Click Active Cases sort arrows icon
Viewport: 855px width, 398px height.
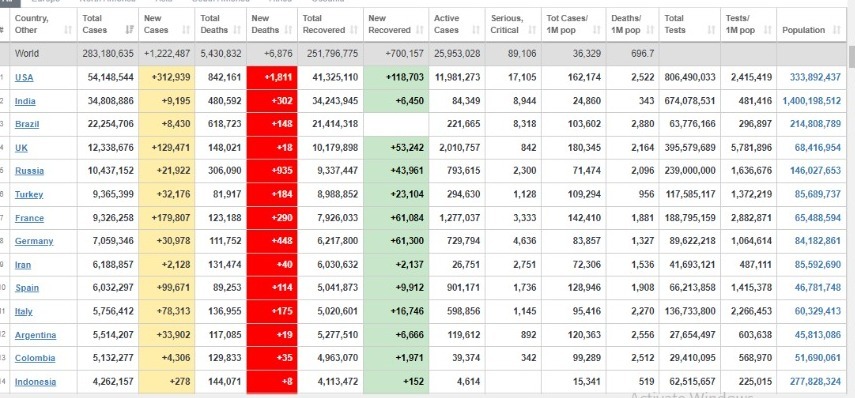(476, 30)
